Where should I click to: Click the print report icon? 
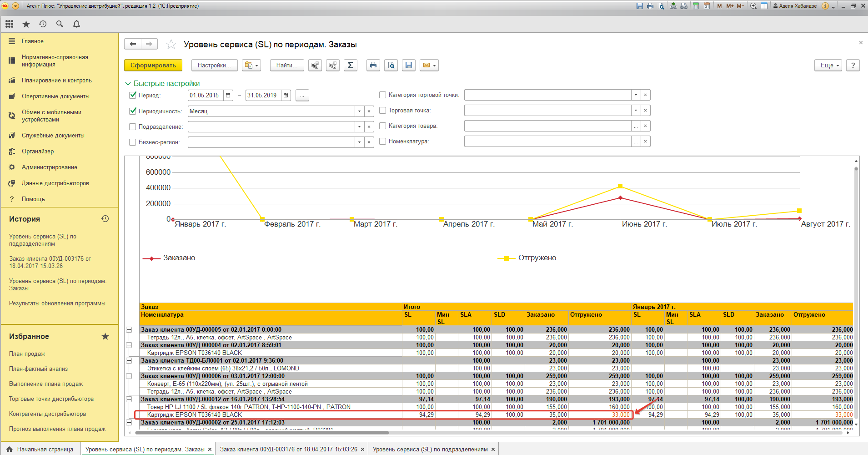(x=373, y=66)
